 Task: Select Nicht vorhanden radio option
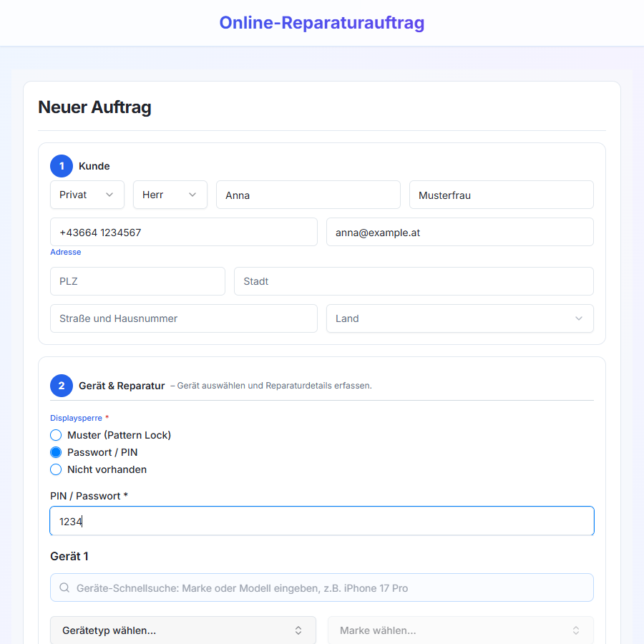point(56,469)
